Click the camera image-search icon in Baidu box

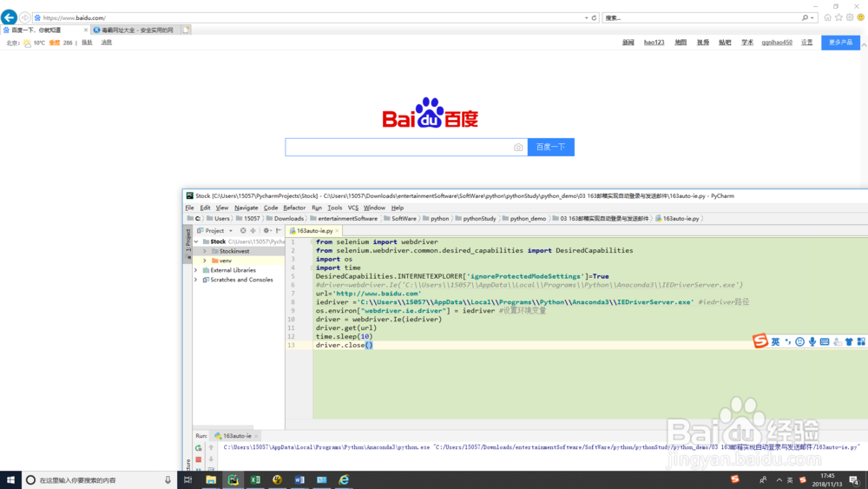click(518, 148)
